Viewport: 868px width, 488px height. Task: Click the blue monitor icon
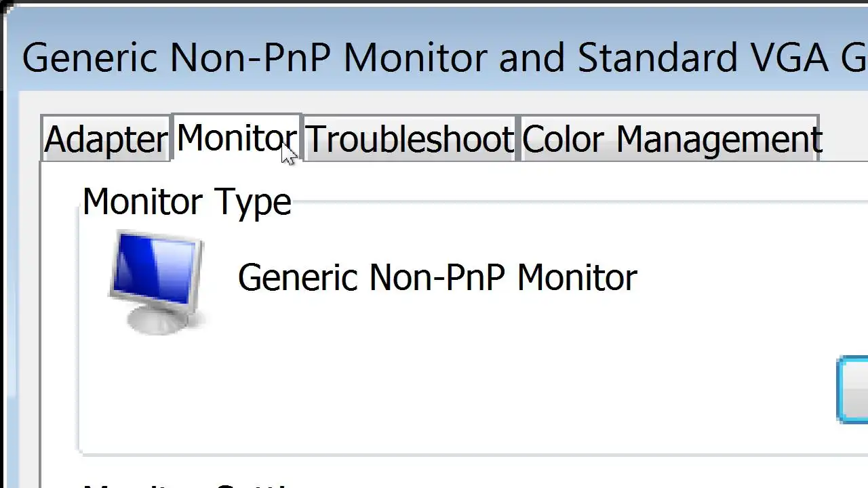[x=157, y=281]
